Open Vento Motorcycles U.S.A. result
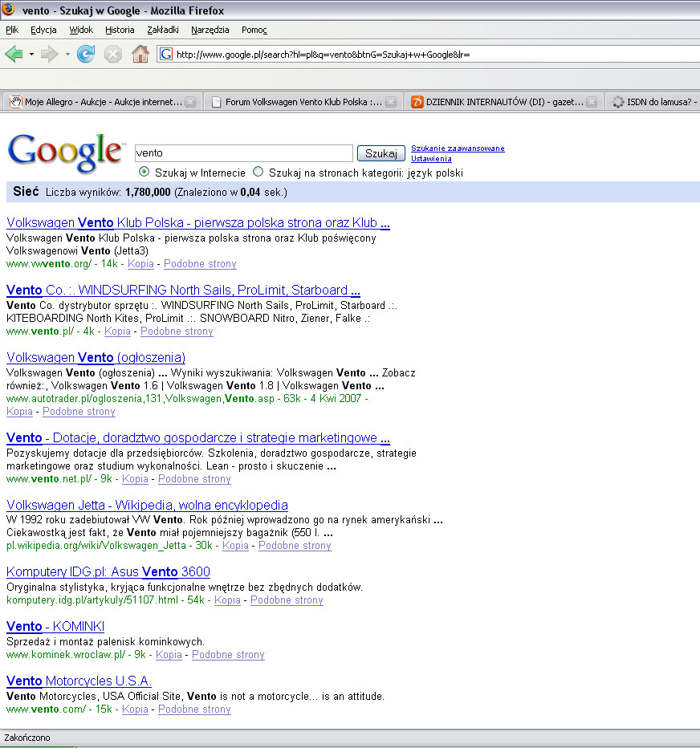 (x=79, y=681)
